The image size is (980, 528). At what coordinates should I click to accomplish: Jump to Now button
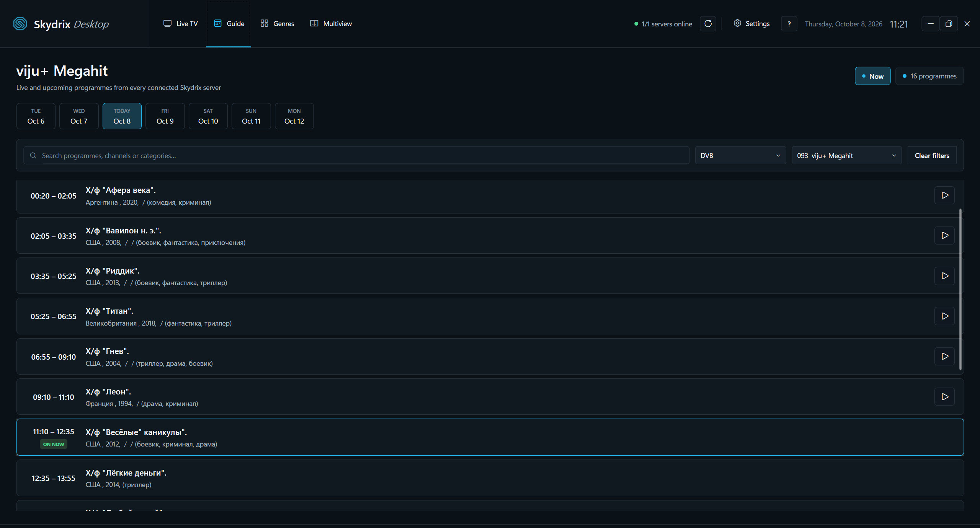[872, 76]
